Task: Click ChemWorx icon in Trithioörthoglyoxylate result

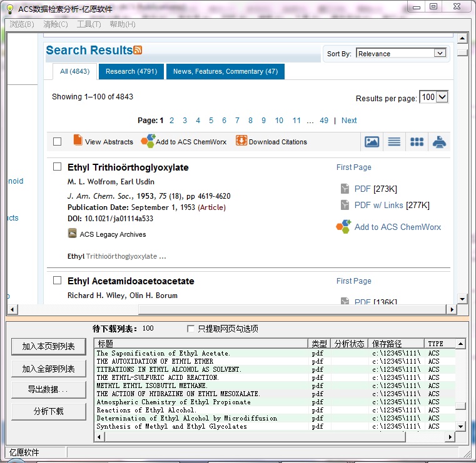Action: point(343,227)
